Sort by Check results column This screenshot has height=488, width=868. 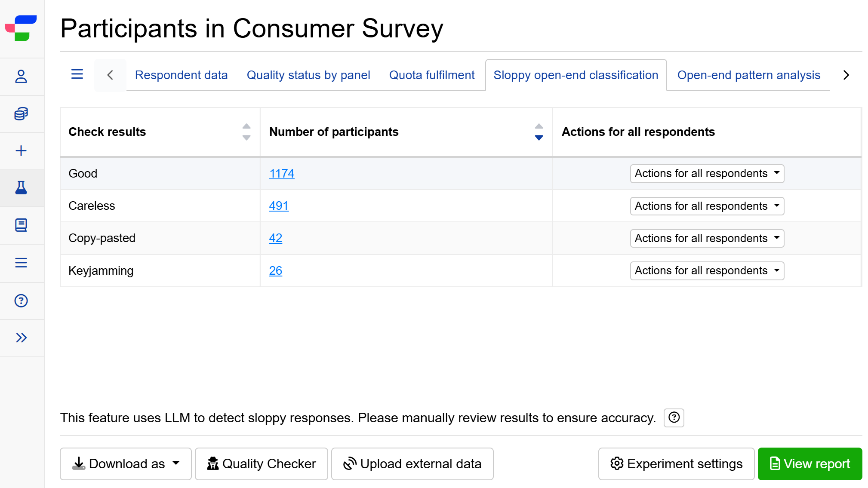click(246, 132)
